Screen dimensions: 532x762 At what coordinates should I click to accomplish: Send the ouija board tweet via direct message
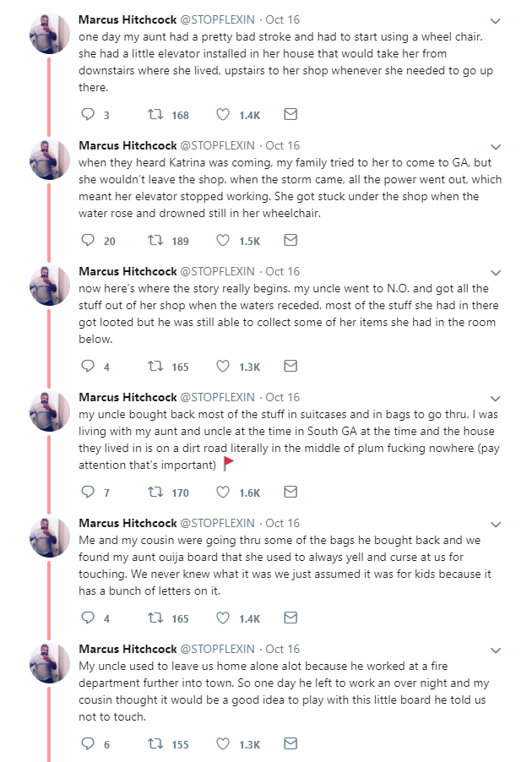tap(290, 618)
